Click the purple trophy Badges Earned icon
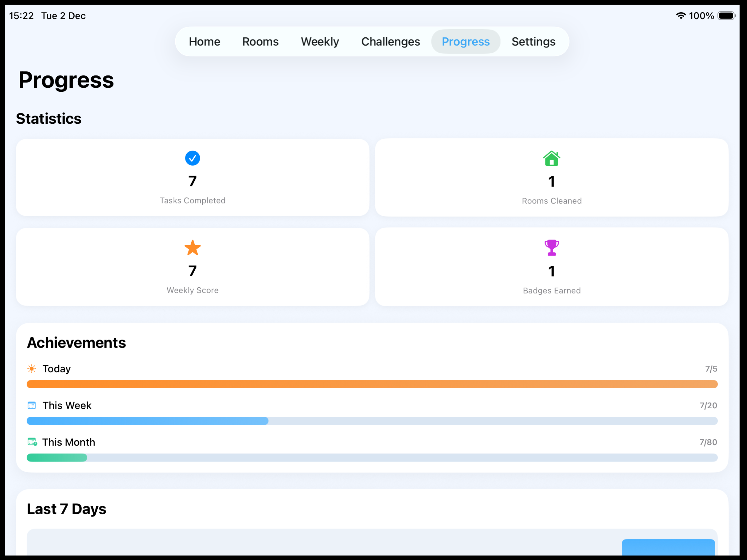 pyautogui.click(x=552, y=248)
